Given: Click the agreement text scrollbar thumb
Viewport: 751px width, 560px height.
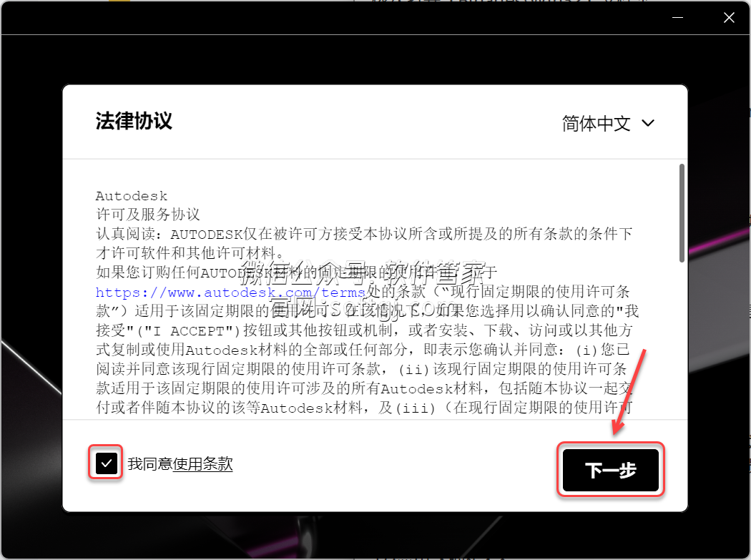Looking at the screenshot, I should click(682, 213).
